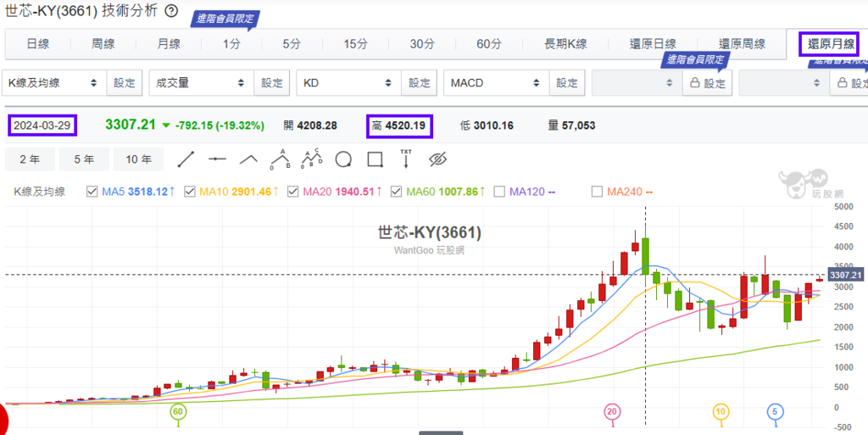
Task: Click the date 2024-03-29
Action: (x=42, y=125)
